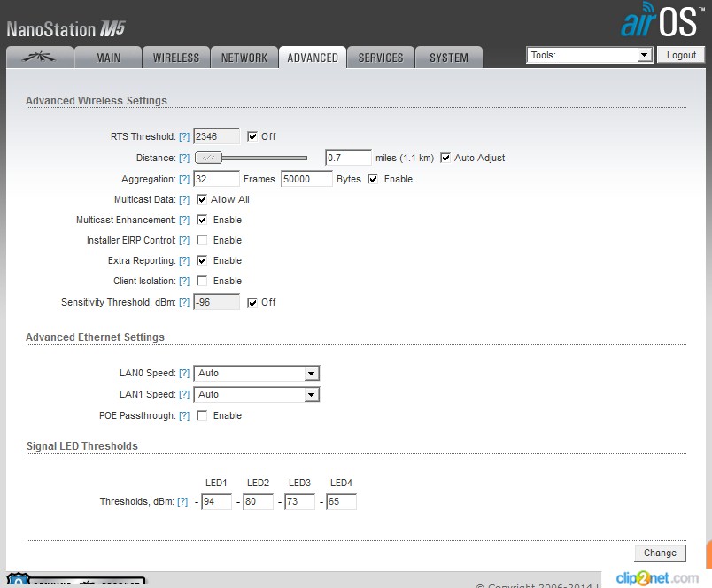Toggle Extra Reporting Enable checkbox

point(202,261)
